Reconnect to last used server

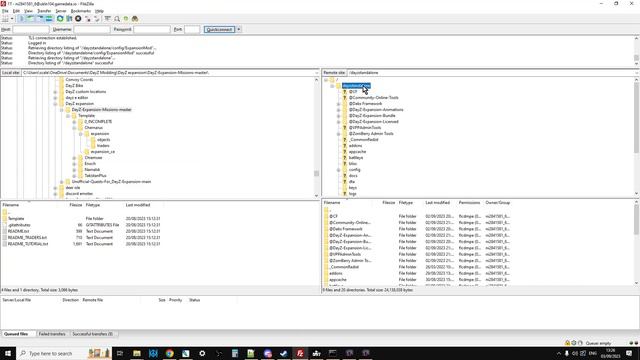coord(97,19)
